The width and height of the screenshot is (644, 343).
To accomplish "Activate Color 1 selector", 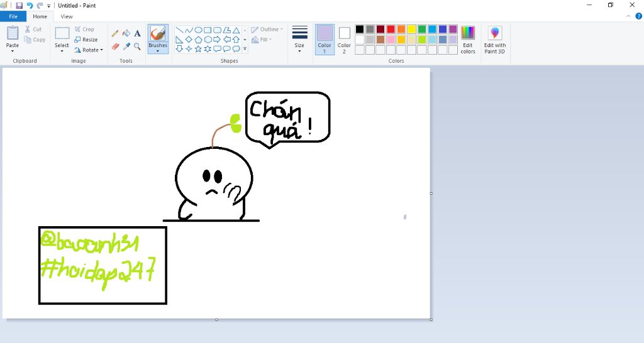I will 325,40.
